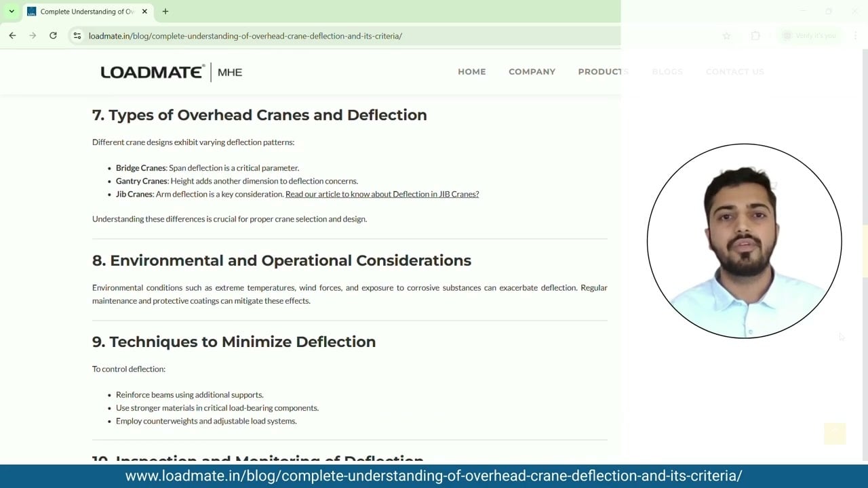868x488 pixels.
Task: Click the Verify it's you profile button
Action: [809, 36]
